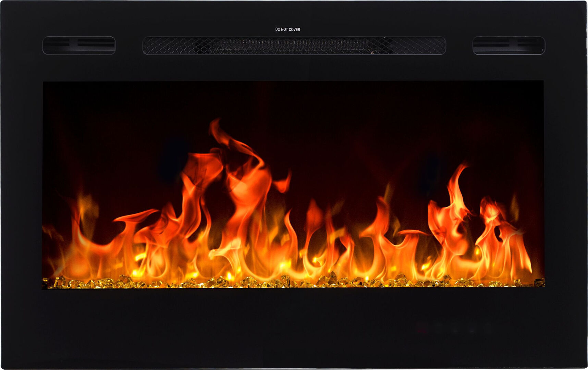Screen dimensions: 588x370
Task: Click the amber crystal bed below the flames
Action: [x=291, y=282]
